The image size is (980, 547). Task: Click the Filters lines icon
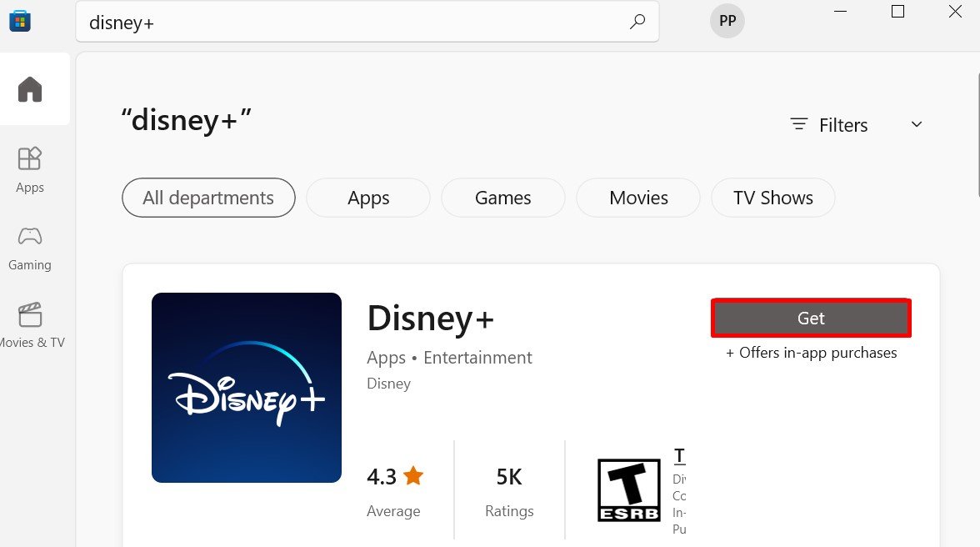pos(798,123)
